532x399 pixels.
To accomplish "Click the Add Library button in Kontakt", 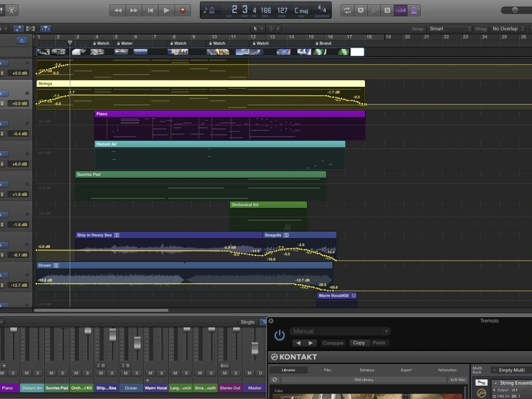I will pyautogui.click(x=364, y=380).
